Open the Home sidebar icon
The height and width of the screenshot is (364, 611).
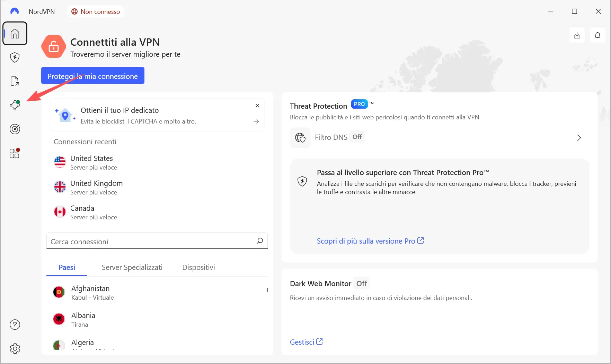tap(15, 34)
